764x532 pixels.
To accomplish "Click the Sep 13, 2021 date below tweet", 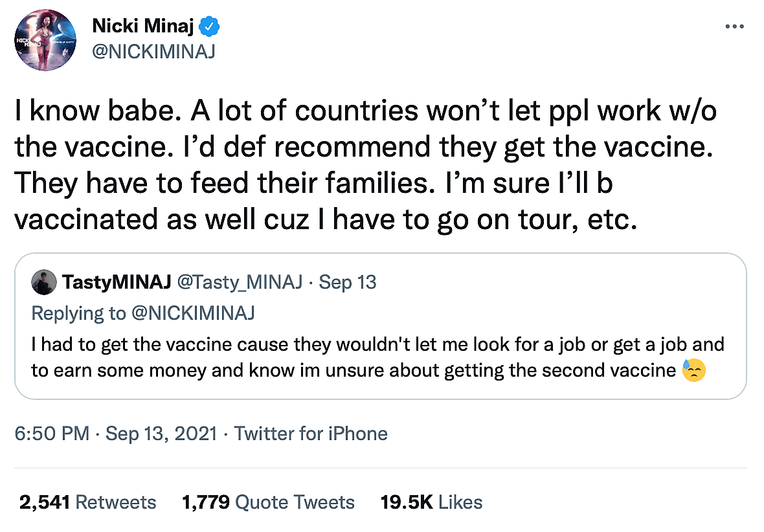I will tap(161, 434).
